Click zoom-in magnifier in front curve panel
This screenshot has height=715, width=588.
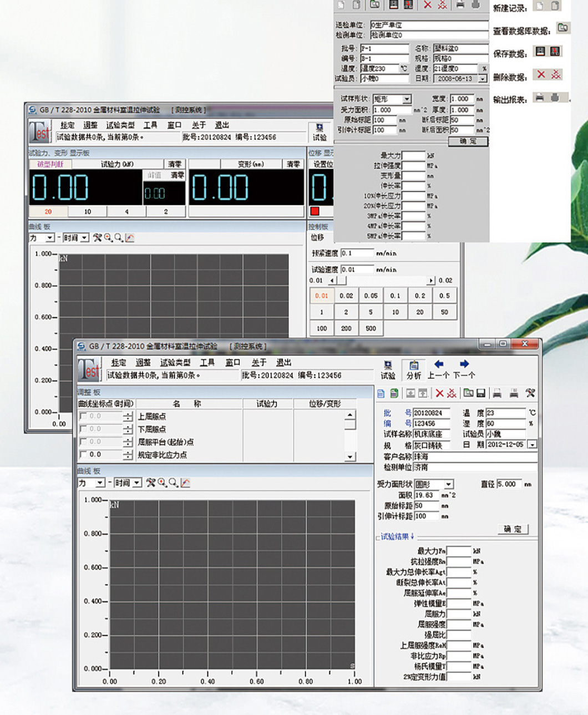(162, 483)
